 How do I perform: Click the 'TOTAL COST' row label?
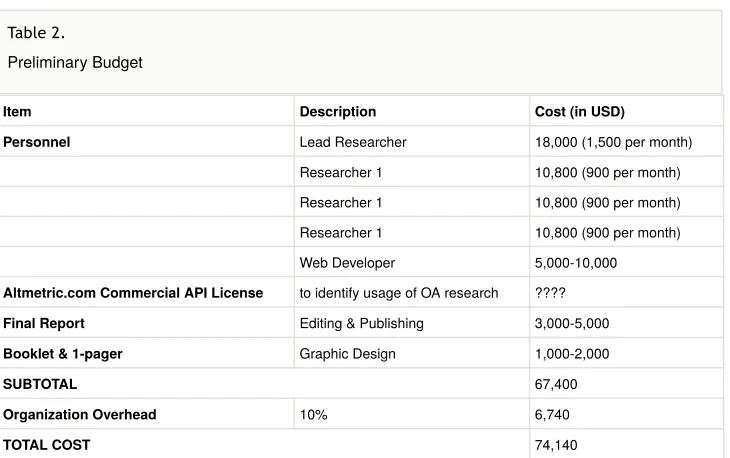[x=47, y=445]
